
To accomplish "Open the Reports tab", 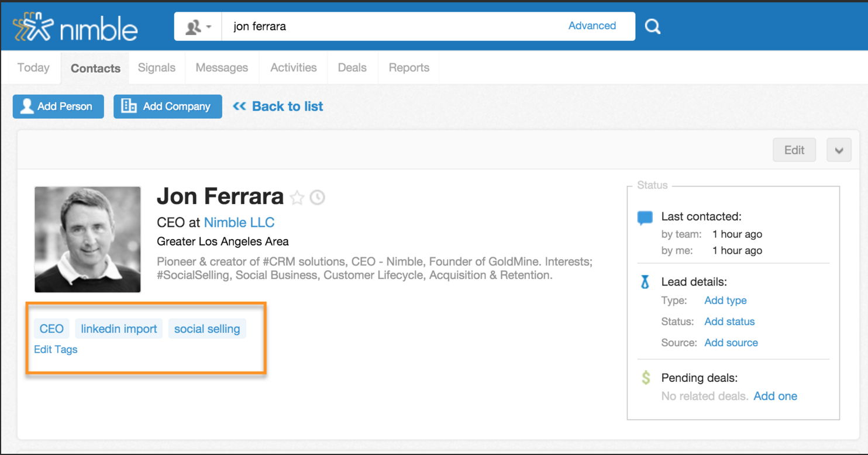I will (x=409, y=68).
